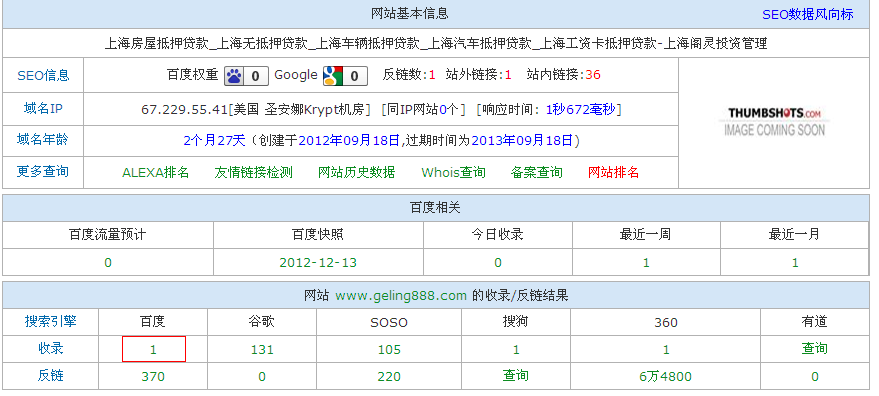
Task: Click 最近一月 value 1
Action: tap(795, 263)
